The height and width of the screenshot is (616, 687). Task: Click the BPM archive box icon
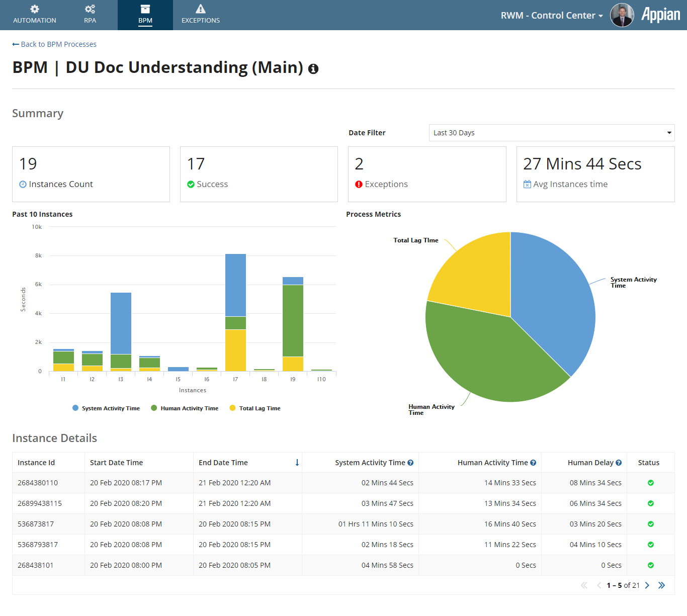(145, 9)
